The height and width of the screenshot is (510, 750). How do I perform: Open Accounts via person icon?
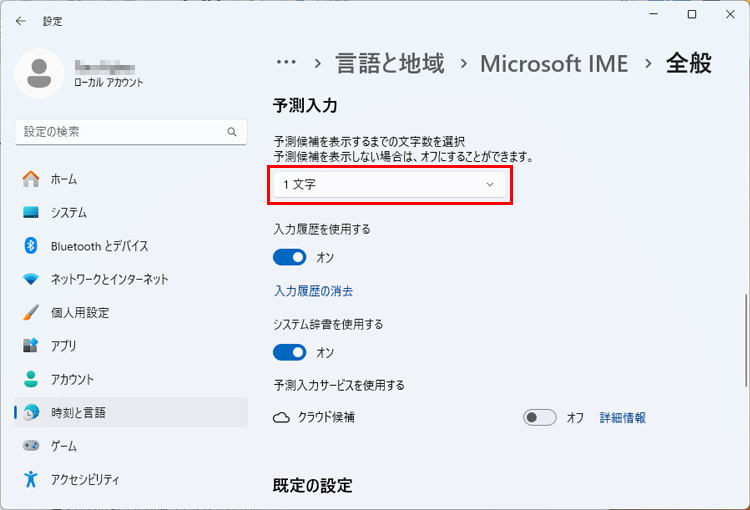coord(31,379)
